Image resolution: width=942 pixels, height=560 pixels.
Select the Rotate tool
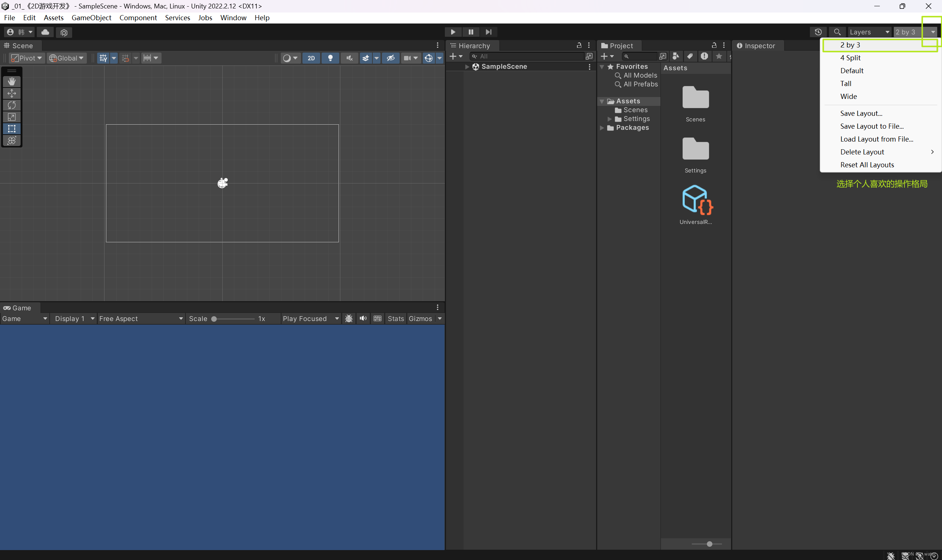pyautogui.click(x=12, y=105)
